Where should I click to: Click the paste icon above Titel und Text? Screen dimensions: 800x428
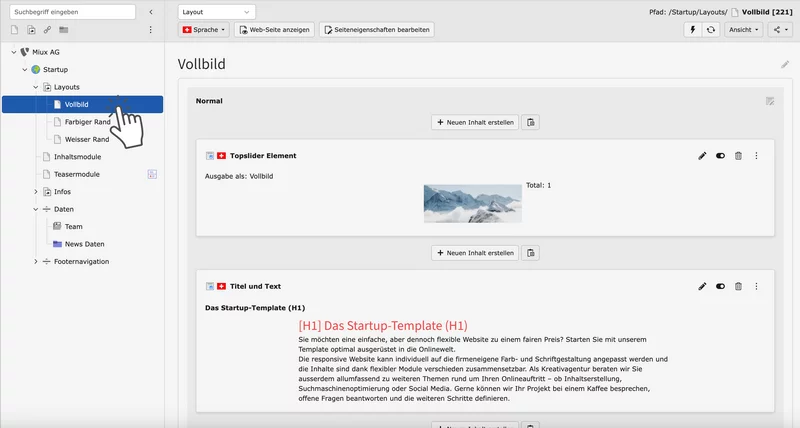(531, 253)
